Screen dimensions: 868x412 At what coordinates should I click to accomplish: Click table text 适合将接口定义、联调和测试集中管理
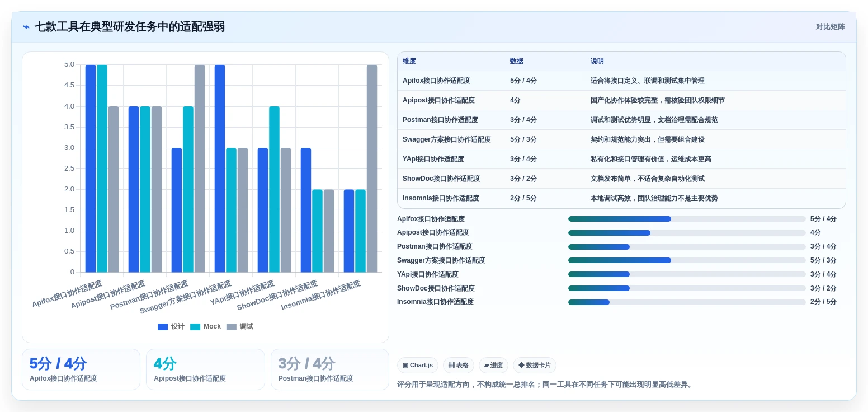[648, 81]
